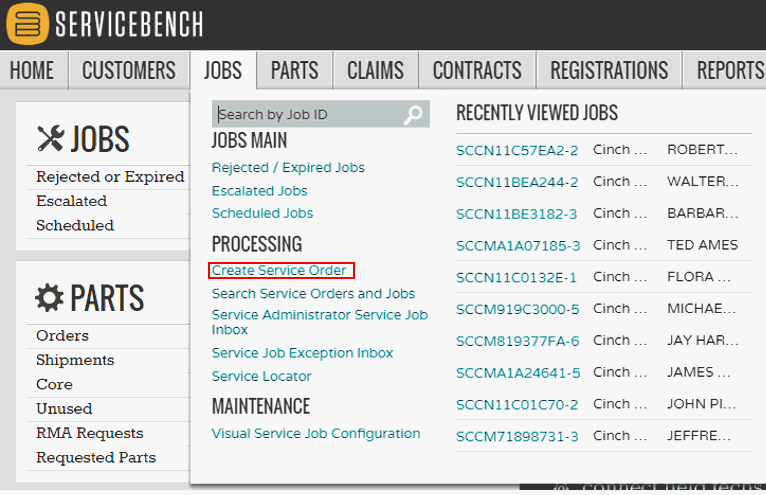Click customer name FLORA … in recent jobs

pos(699,277)
